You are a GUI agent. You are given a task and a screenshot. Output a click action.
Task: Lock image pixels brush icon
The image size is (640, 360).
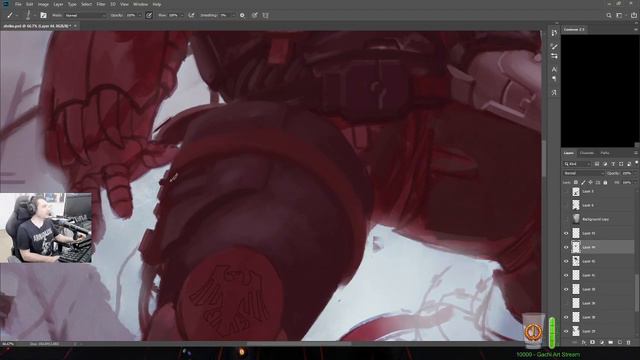(583, 182)
